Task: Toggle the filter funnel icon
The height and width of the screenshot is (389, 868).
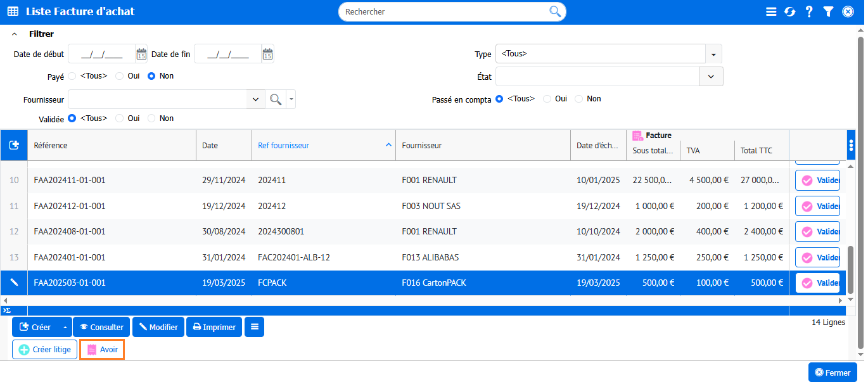Action: coord(828,12)
